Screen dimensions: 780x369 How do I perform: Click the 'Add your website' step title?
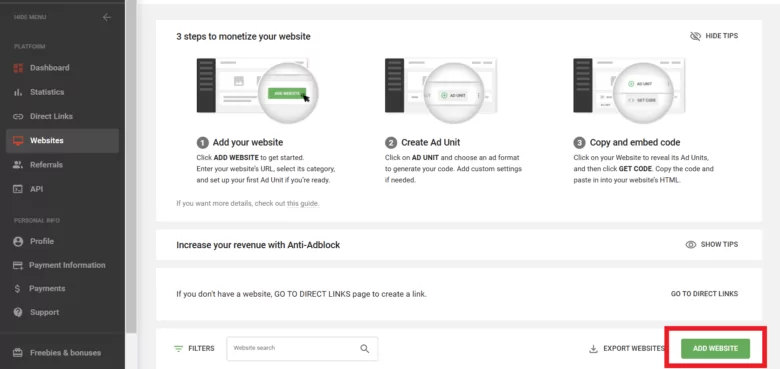pos(248,143)
